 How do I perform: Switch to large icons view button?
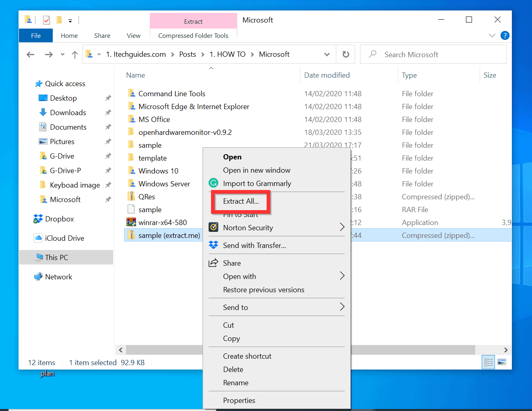(502, 362)
